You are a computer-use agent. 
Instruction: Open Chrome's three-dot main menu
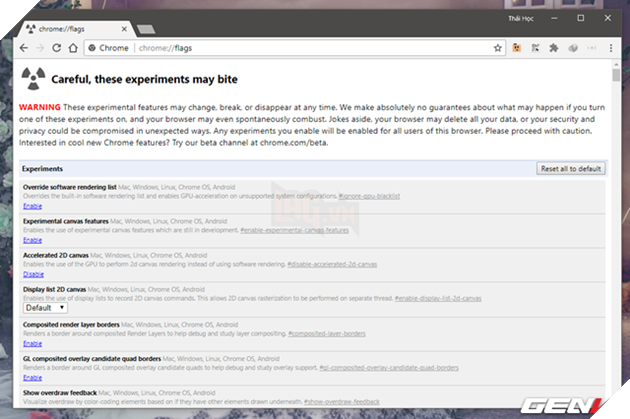pos(611,48)
